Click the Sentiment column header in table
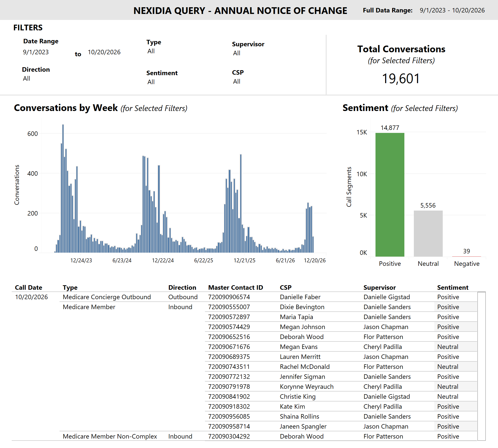 453,287
